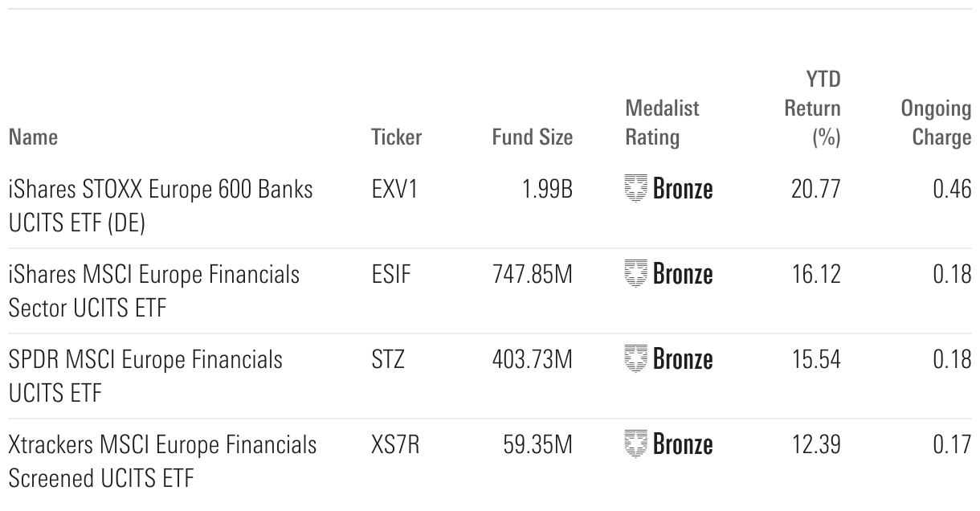Sort by Medalist Rating column header

tap(662, 123)
